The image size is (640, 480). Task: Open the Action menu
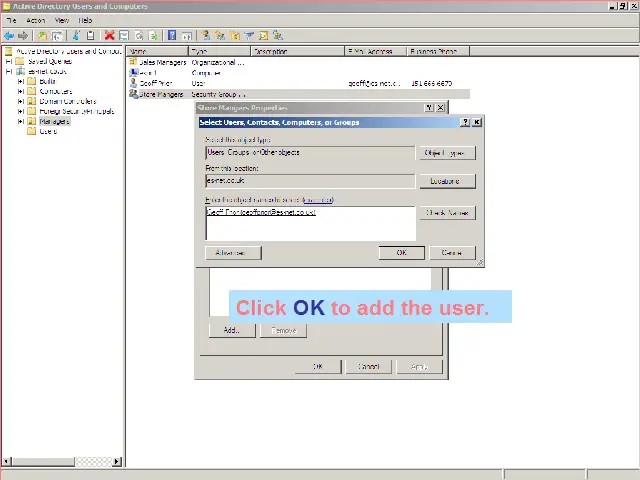(x=36, y=20)
